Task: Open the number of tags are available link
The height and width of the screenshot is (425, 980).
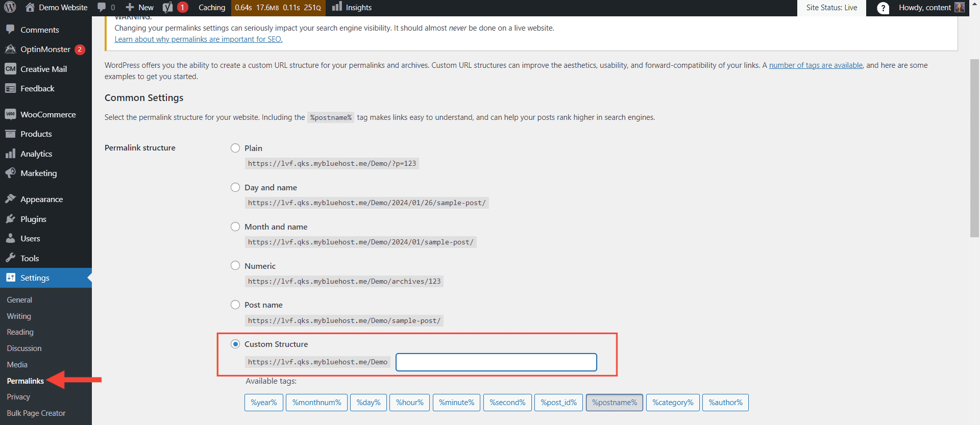Action: point(815,65)
